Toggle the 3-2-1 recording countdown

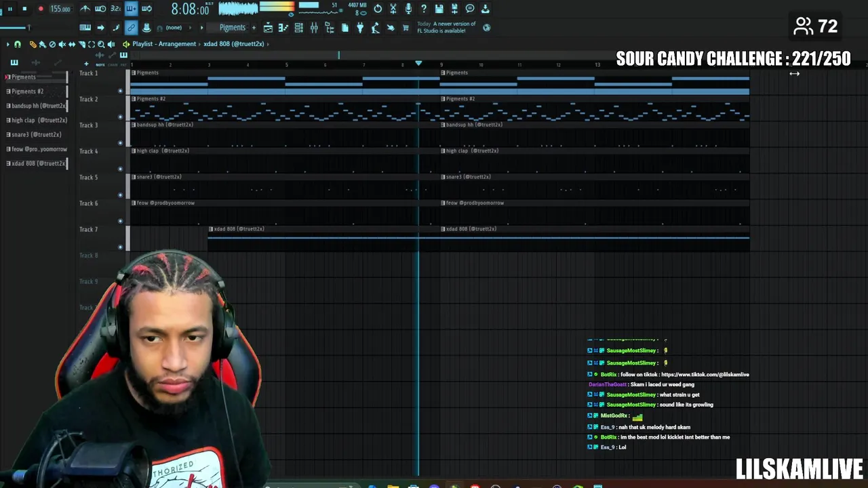[115, 9]
